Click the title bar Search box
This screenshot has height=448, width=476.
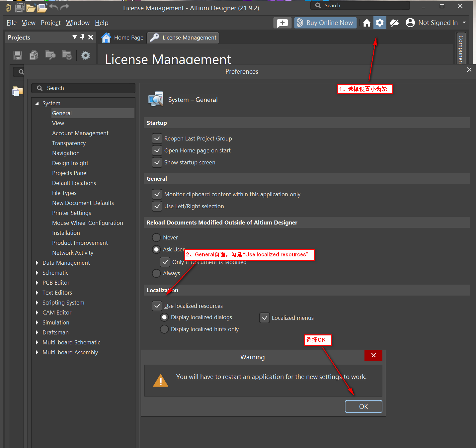coord(360,5)
